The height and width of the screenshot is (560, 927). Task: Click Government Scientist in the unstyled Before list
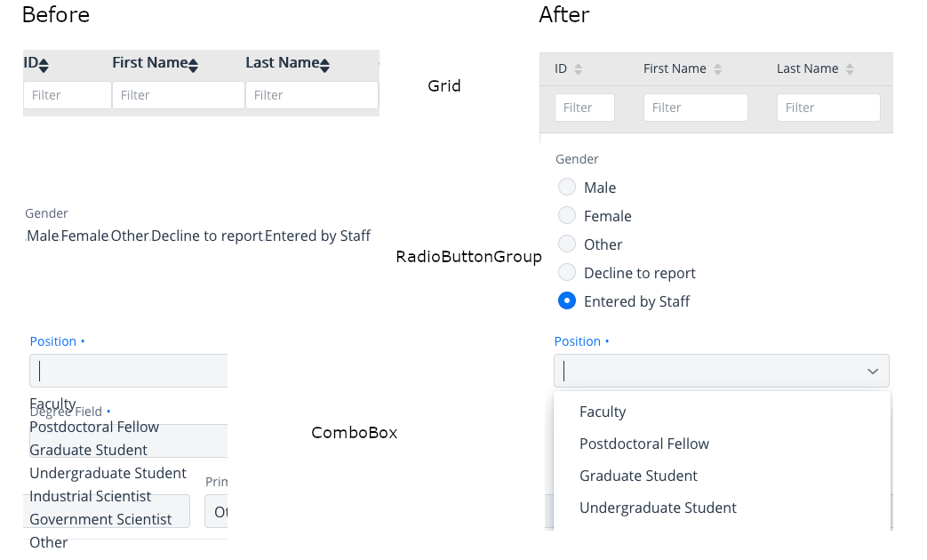(x=100, y=519)
